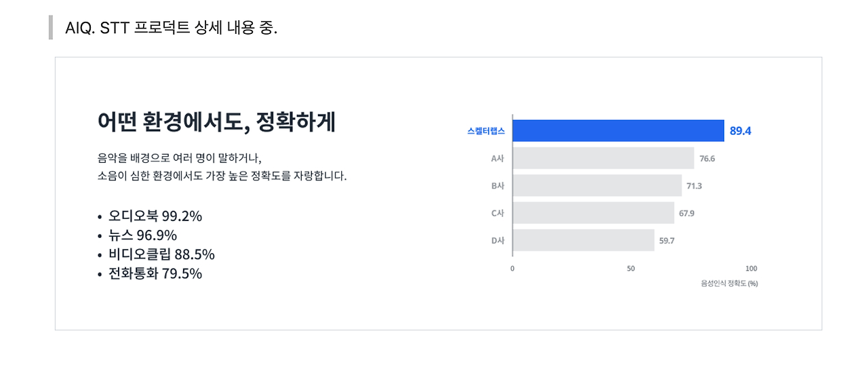Screen dimensions: 868x371
Task: Click the 전화통화 79.5% bullet item
Action: click(x=155, y=273)
